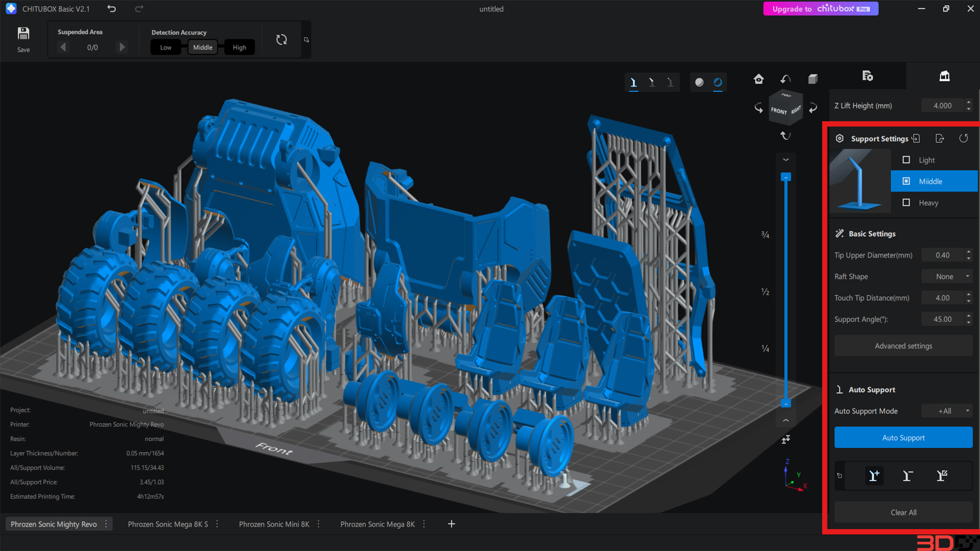980x551 pixels.
Task: Switch to Phrozen Sonic Mega 8K tab
Action: (x=378, y=524)
